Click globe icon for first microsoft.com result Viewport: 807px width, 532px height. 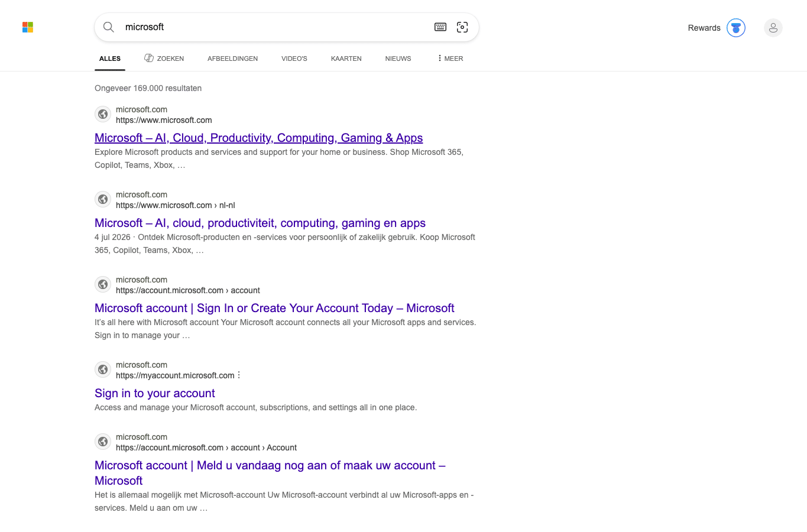pos(103,114)
